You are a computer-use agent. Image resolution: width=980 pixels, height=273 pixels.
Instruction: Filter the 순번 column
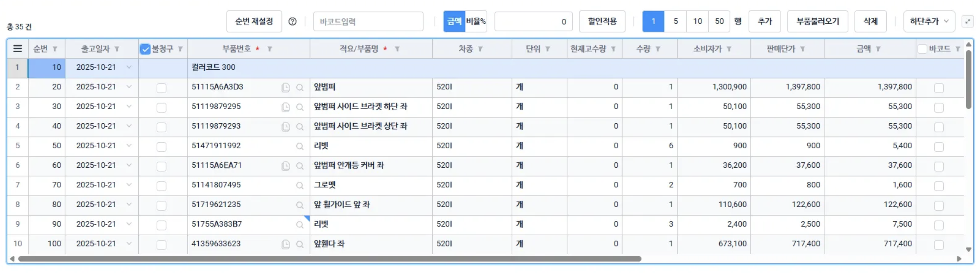[x=55, y=49]
